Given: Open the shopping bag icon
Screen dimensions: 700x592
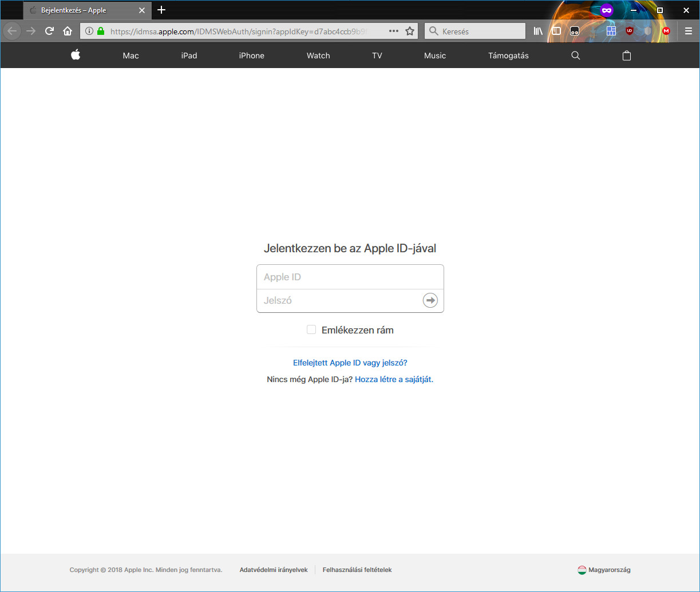Looking at the screenshot, I should (627, 55).
